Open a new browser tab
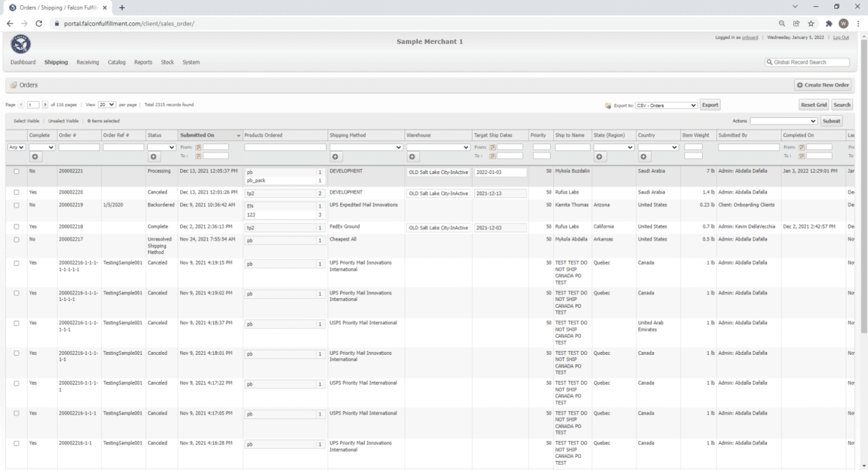Screen dimensions: 868x470 click(122, 7)
